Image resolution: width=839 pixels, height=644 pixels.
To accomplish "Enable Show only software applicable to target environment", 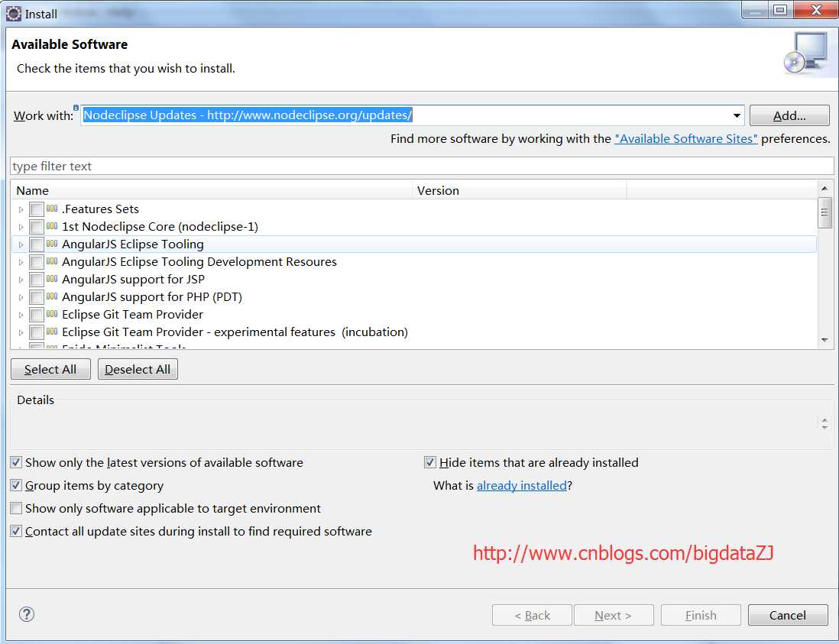I will click(17, 508).
